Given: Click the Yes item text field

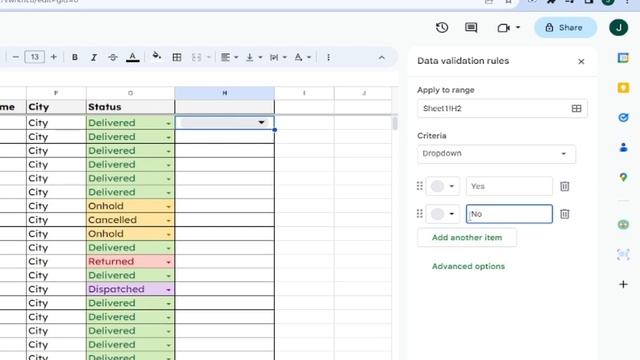Looking at the screenshot, I should (x=509, y=186).
